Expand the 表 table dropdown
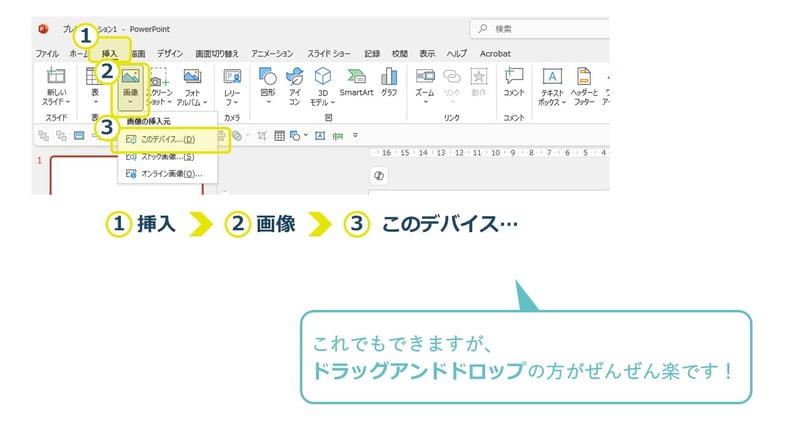The image size is (785, 441). pos(95,102)
